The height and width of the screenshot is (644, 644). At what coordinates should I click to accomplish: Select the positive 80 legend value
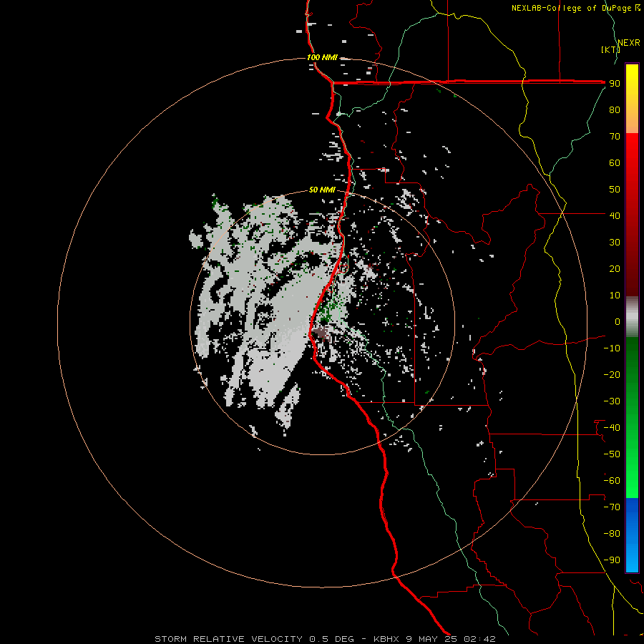[x=615, y=109]
